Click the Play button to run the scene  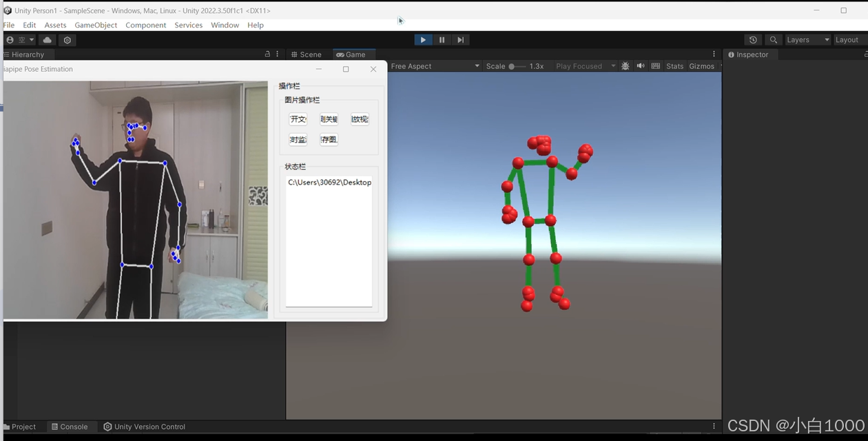[423, 39]
